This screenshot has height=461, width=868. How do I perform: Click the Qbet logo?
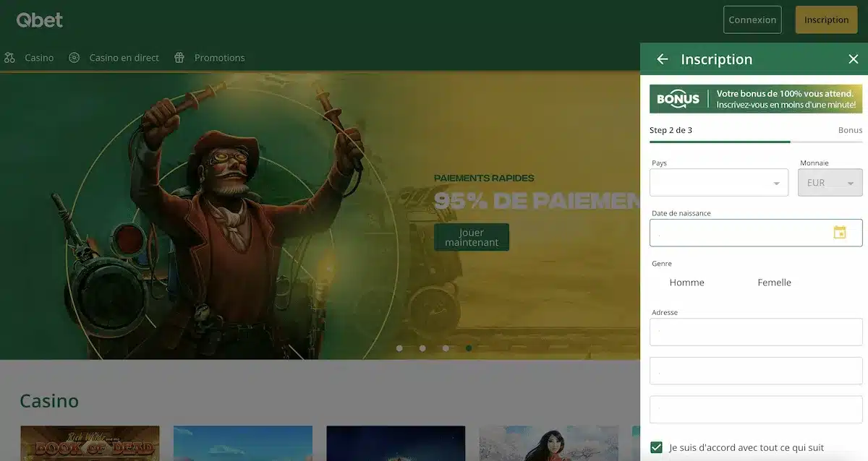click(40, 20)
